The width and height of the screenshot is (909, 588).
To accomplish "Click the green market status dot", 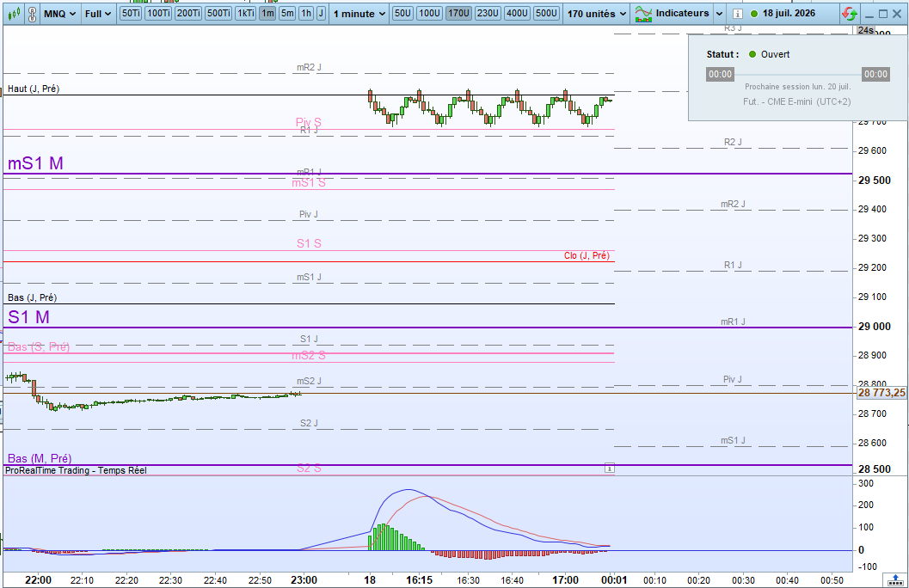I will [752, 54].
